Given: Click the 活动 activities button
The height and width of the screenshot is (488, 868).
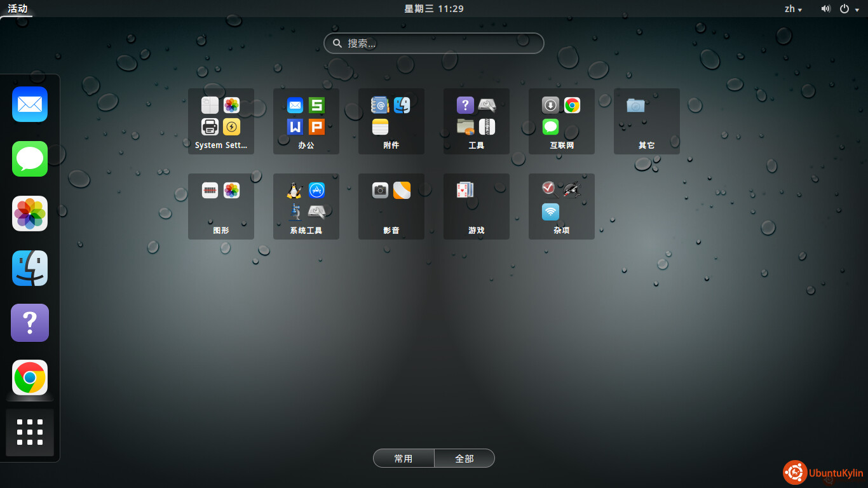Looking at the screenshot, I should (x=17, y=9).
